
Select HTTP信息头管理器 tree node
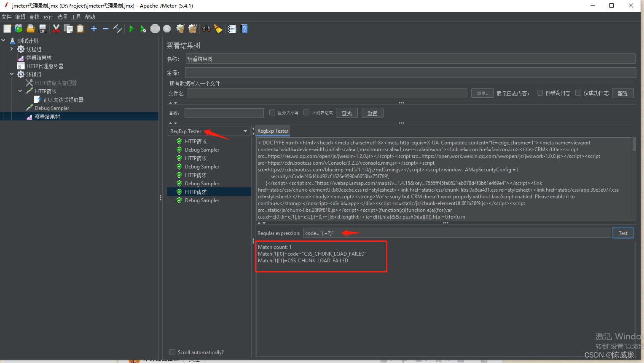click(x=56, y=83)
